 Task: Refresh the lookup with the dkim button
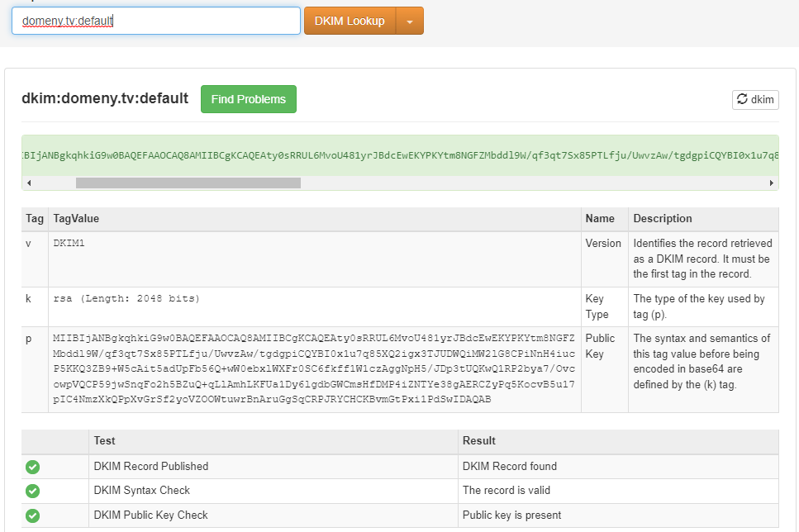pyautogui.click(x=756, y=99)
